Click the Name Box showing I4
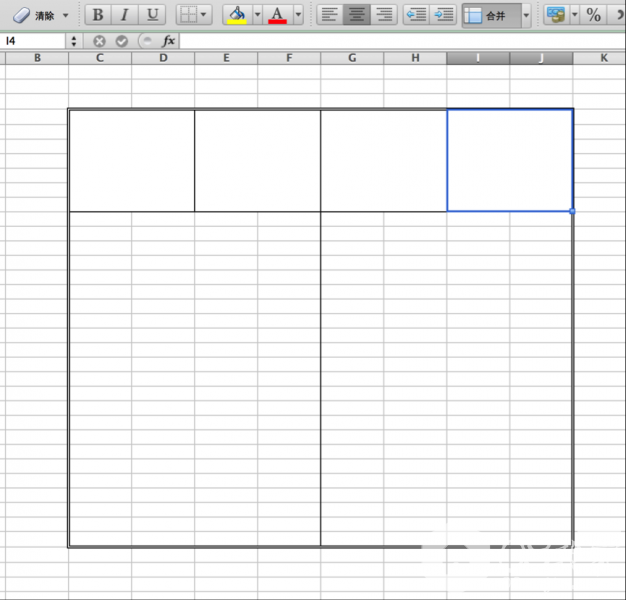Viewport: 626px width, 600px height. tap(34, 41)
